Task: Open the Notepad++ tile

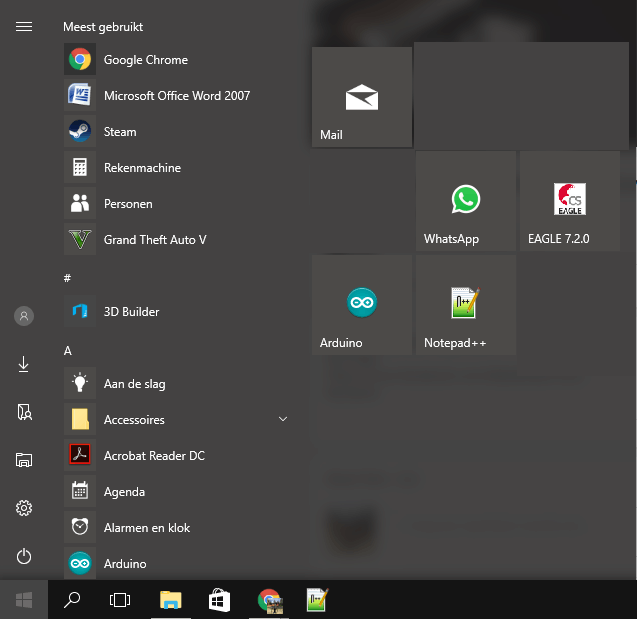Action: [x=466, y=305]
